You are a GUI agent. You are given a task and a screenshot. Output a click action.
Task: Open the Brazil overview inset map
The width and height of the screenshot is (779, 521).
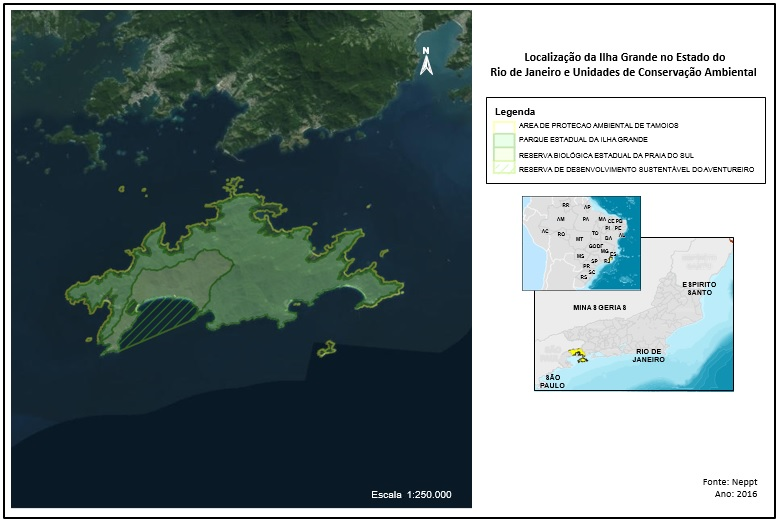point(581,241)
